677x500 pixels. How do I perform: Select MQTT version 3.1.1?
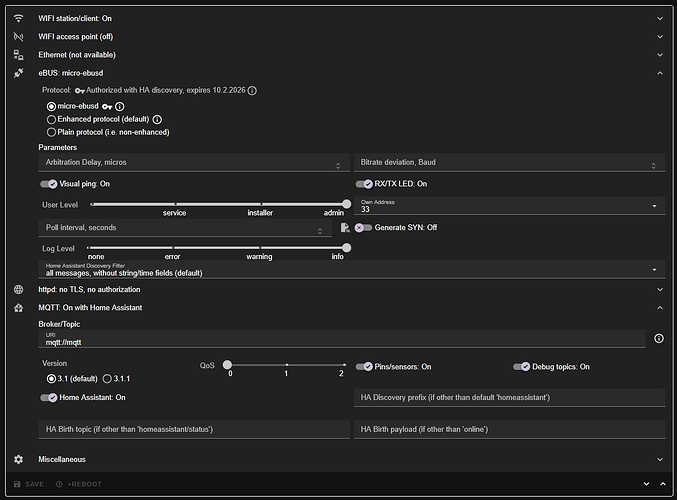(108, 379)
